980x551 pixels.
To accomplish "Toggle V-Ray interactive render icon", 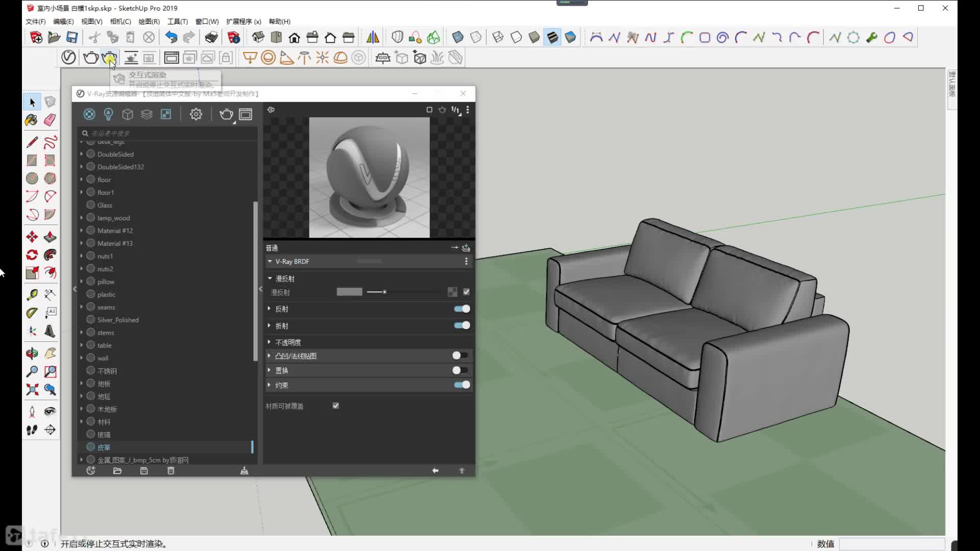I will click(x=109, y=57).
